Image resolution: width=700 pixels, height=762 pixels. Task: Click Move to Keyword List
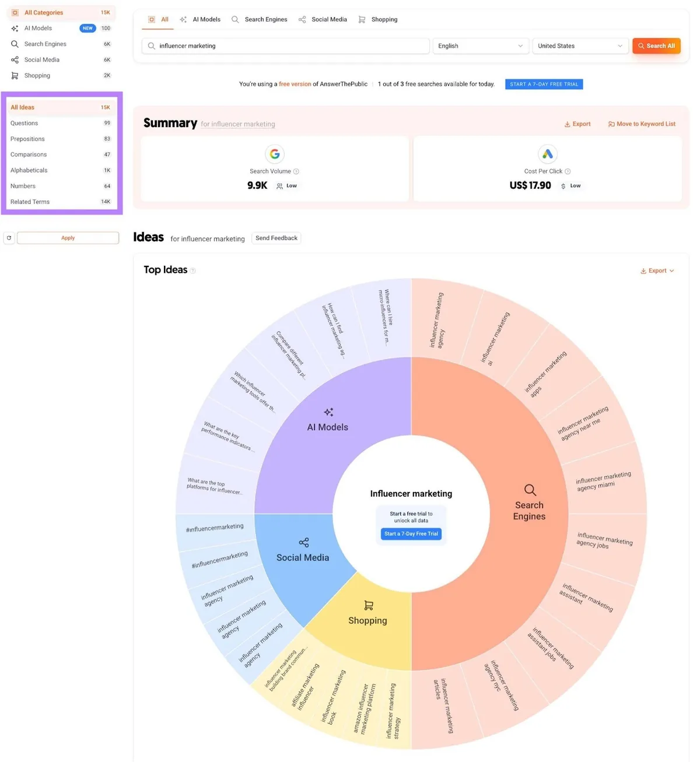pyautogui.click(x=642, y=124)
